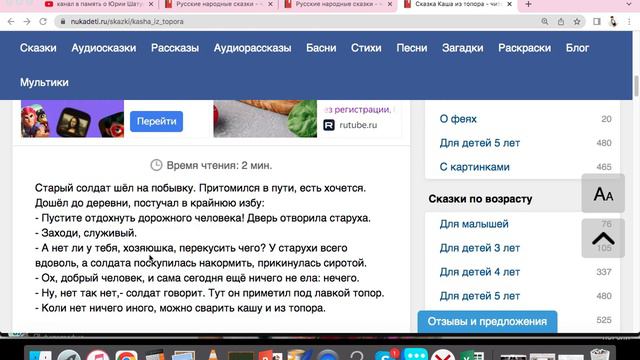
Task: Click the blue Перейти ad button
Action: (156, 121)
